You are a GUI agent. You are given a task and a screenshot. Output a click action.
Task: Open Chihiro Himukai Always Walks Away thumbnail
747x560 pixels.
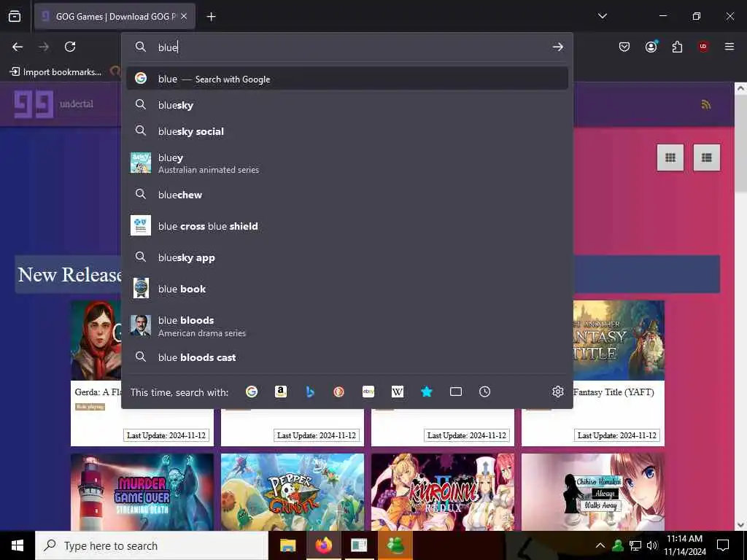pyautogui.click(x=593, y=492)
